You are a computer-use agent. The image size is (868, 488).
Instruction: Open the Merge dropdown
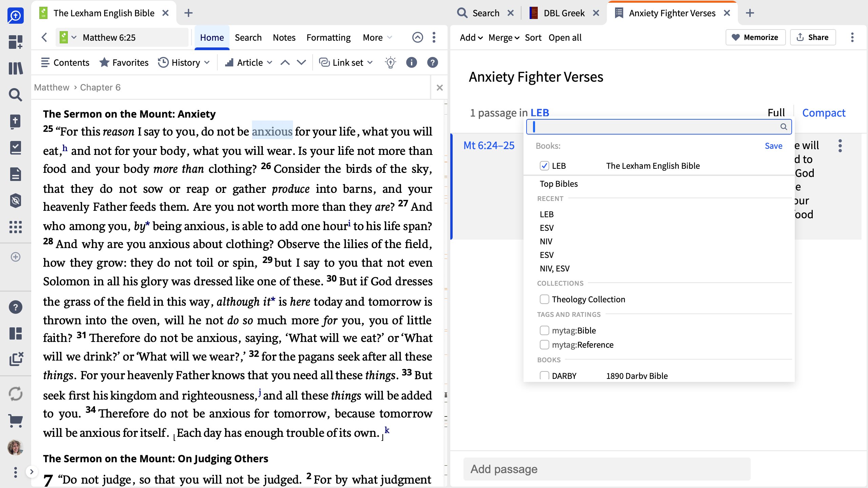pos(504,37)
